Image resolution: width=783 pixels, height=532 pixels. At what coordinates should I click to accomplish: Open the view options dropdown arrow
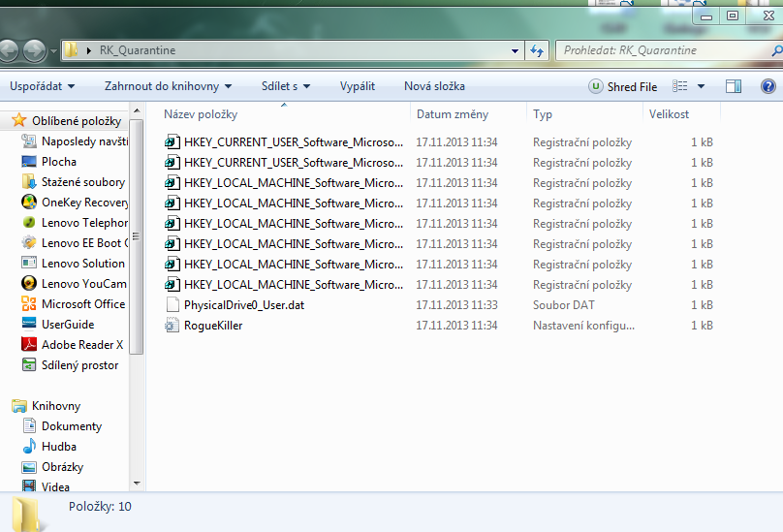tap(701, 86)
